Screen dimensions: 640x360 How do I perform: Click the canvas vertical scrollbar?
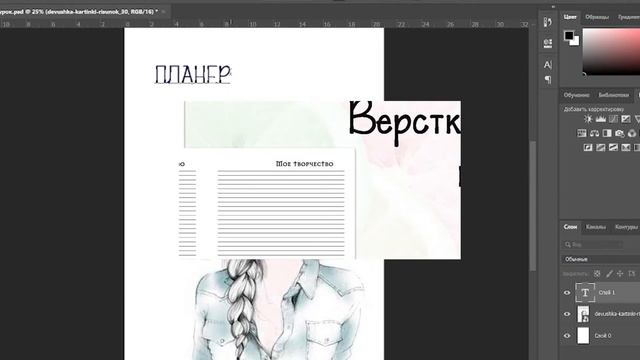coord(533,205)
